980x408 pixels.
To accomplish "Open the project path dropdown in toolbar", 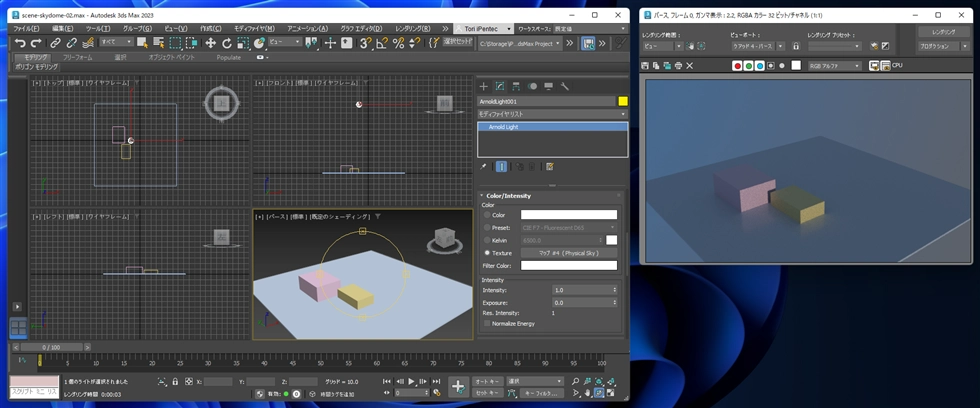I will 520,44.
